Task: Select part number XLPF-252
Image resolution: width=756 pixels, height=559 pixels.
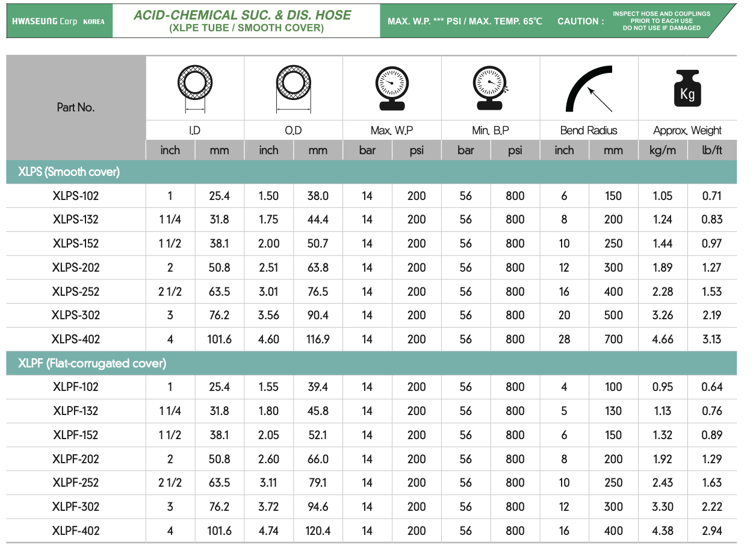Action: (x=76, y=482)
